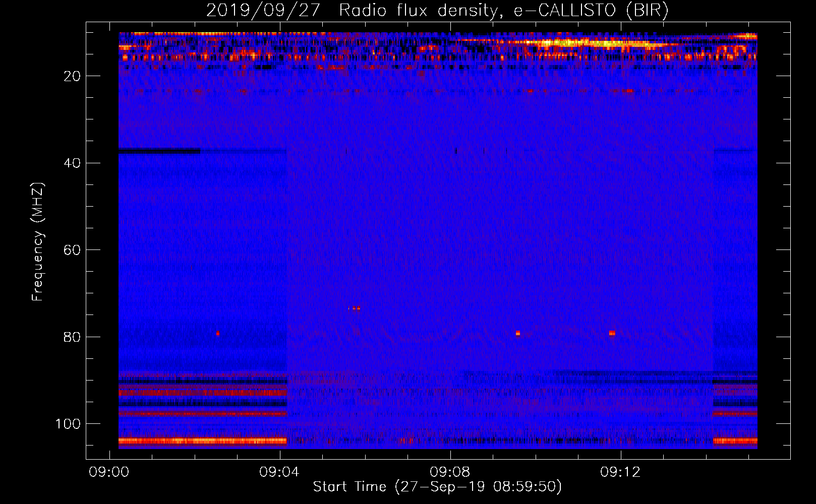The width and height of the screenshot is (816, 504).
Task: Click the red burst spot near 09:12 at 80 MHz
Action: point(612,333)
